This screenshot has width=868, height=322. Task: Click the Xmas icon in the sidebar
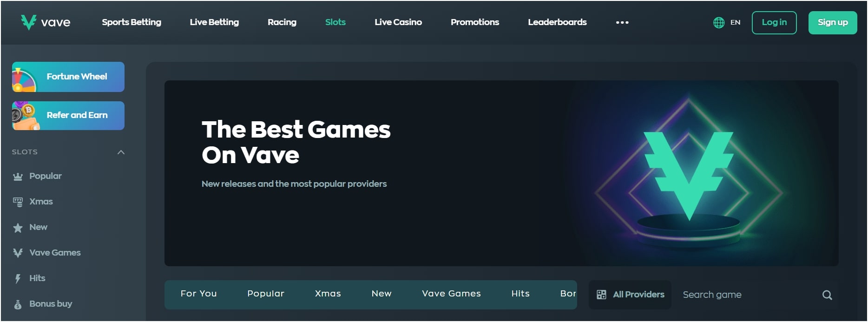(x=18, y=202)
